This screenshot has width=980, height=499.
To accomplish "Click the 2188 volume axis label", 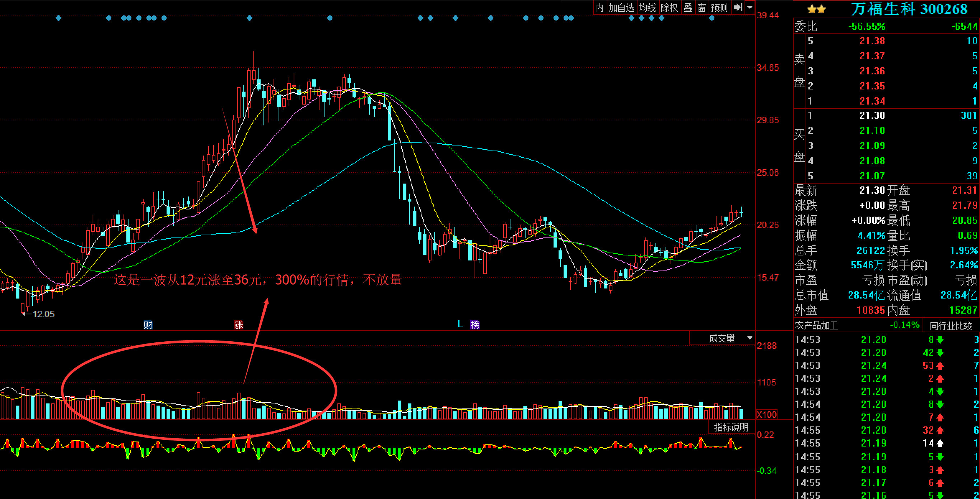I will (766, 346).
